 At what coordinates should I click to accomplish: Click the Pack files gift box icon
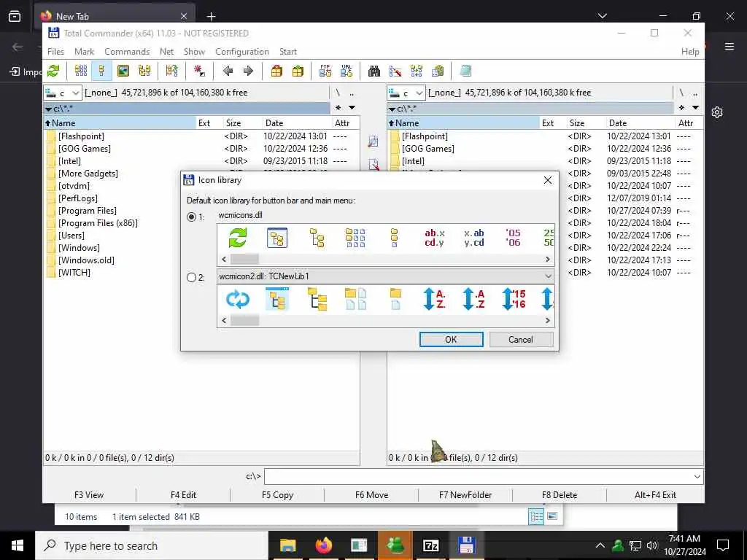[x=276, y=71]
